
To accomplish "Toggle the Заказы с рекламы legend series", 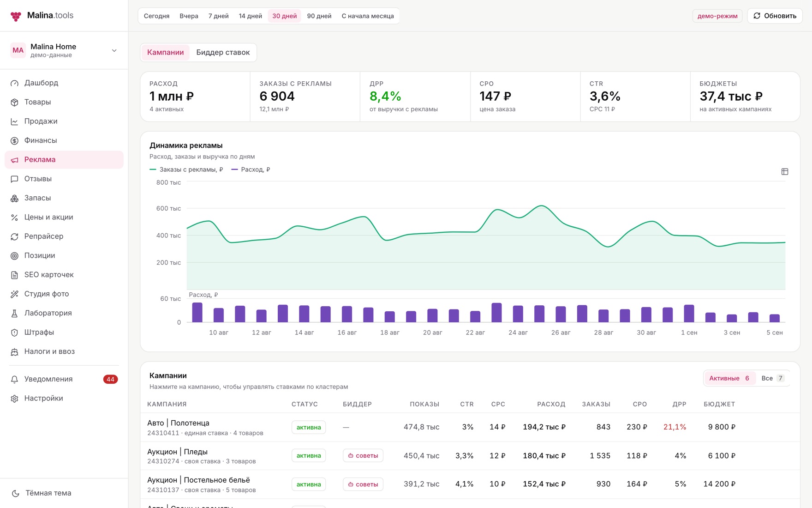I will 186,169.
